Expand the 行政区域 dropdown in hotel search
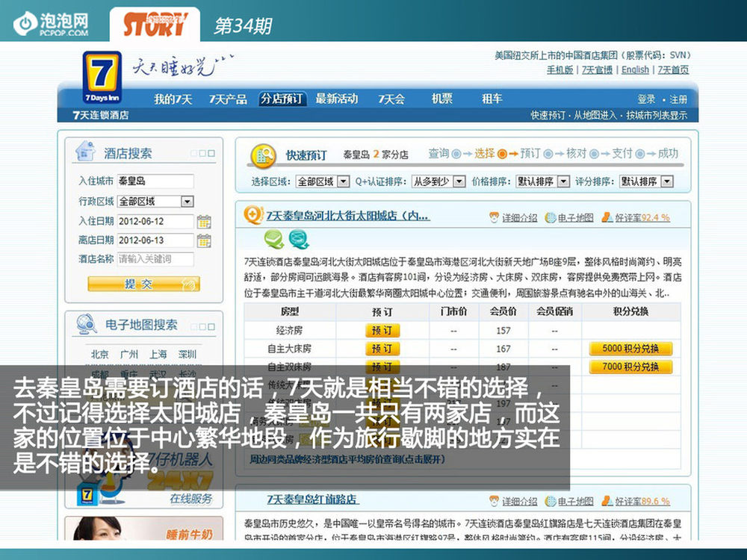This screenshot has width=747, height=560. coord(187,202)
